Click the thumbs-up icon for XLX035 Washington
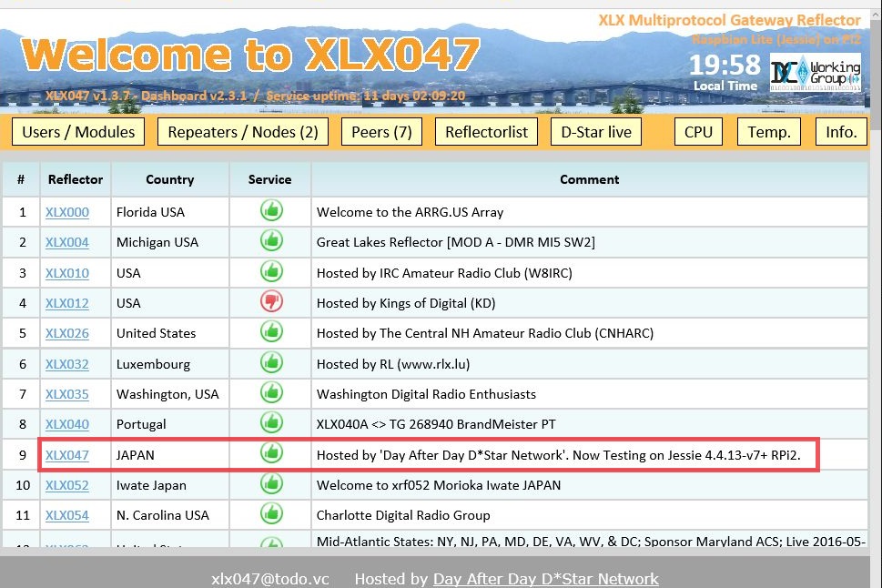Screen dimensions: 882x588 point(270,393)
